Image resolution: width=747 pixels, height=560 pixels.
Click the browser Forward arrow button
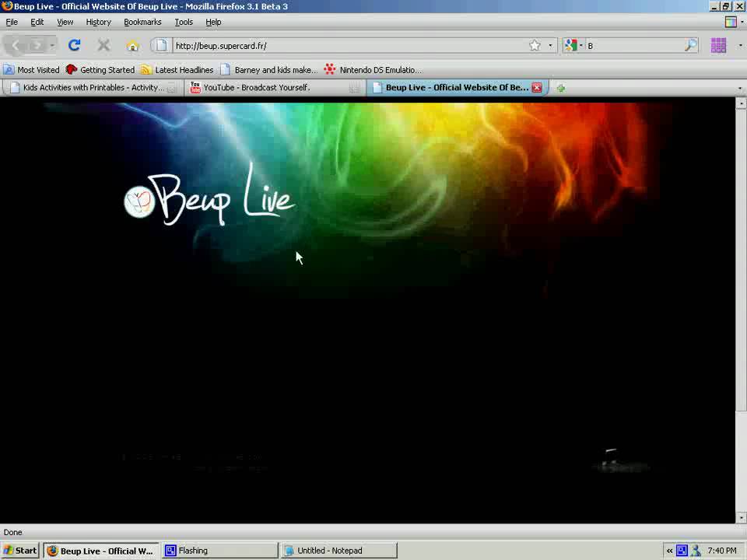(37, 46)
